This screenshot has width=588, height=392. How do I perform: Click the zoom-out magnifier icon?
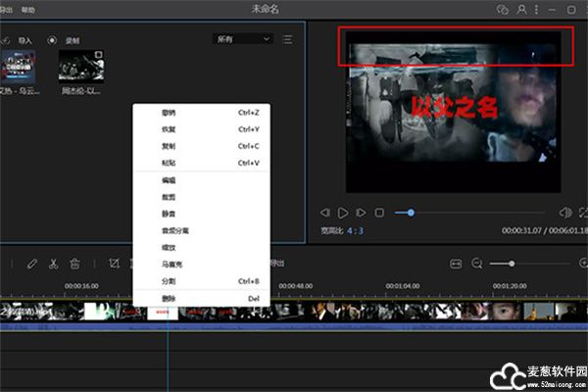point(477,264)
